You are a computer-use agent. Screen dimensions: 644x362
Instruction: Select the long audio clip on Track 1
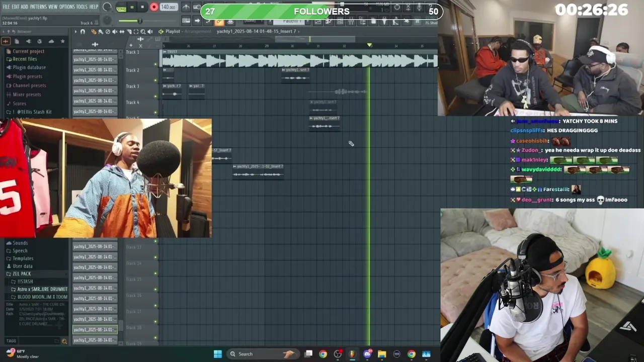click(x=299, y=59)
